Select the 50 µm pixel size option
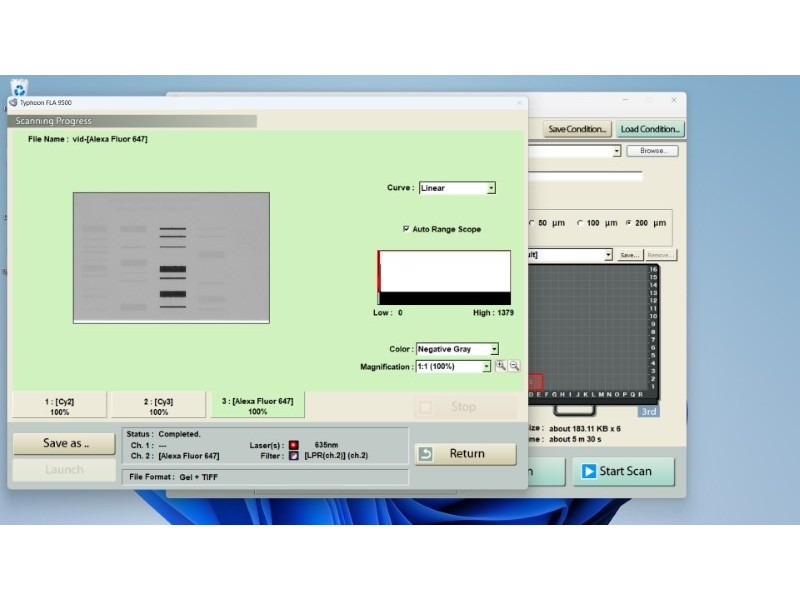800x600 pixels. coord(531,223)
